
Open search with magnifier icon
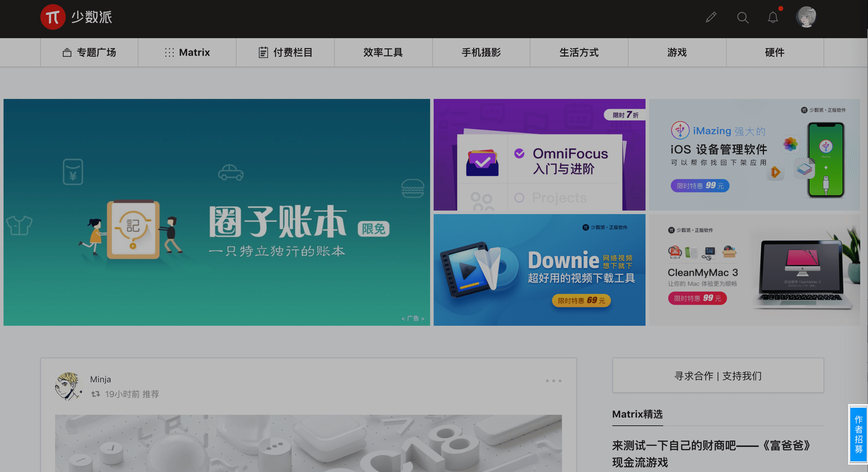(743, 17)
